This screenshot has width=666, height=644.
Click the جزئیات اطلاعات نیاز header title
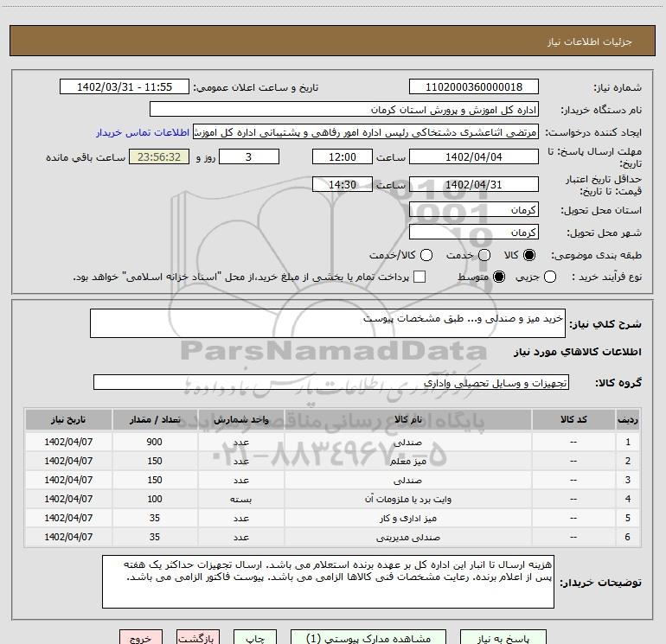pyautogui.click(x=590, y=41)
